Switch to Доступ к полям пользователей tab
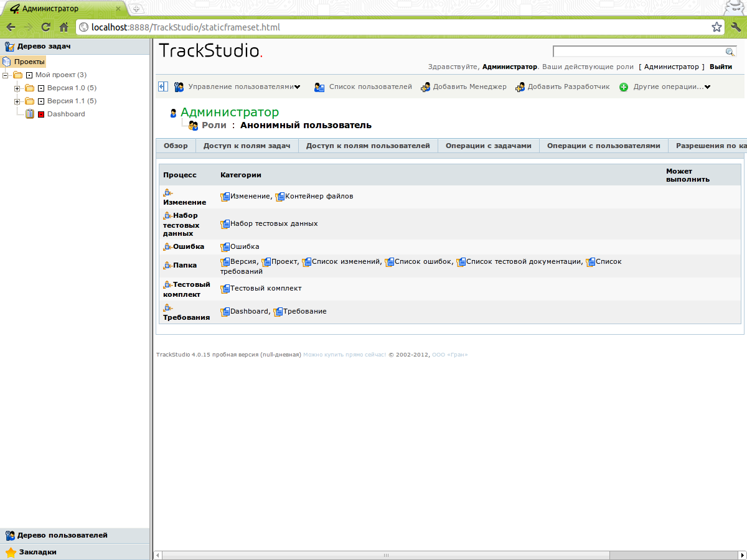 click(x=368, y=146)
